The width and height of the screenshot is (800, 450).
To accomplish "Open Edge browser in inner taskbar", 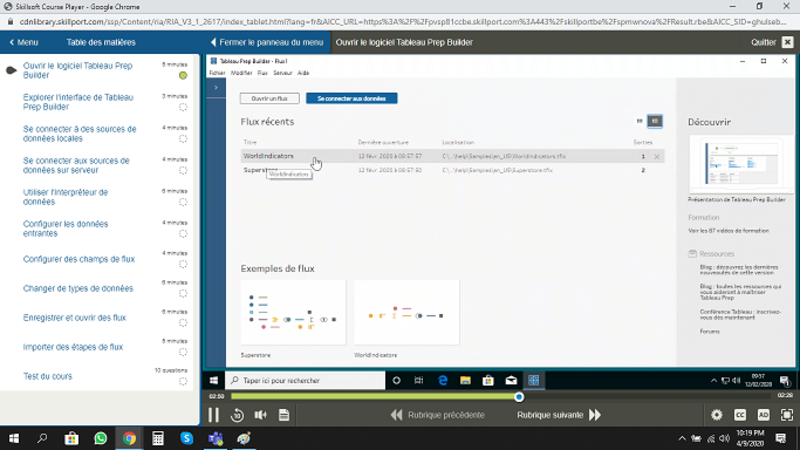I will click(442, 381).
